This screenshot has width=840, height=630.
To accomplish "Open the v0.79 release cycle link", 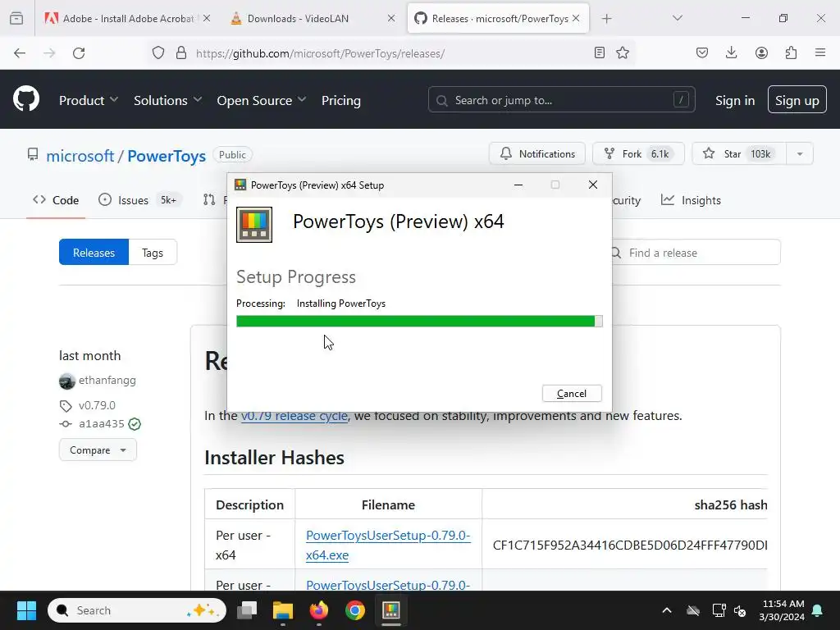I will (x=294, y=416).
